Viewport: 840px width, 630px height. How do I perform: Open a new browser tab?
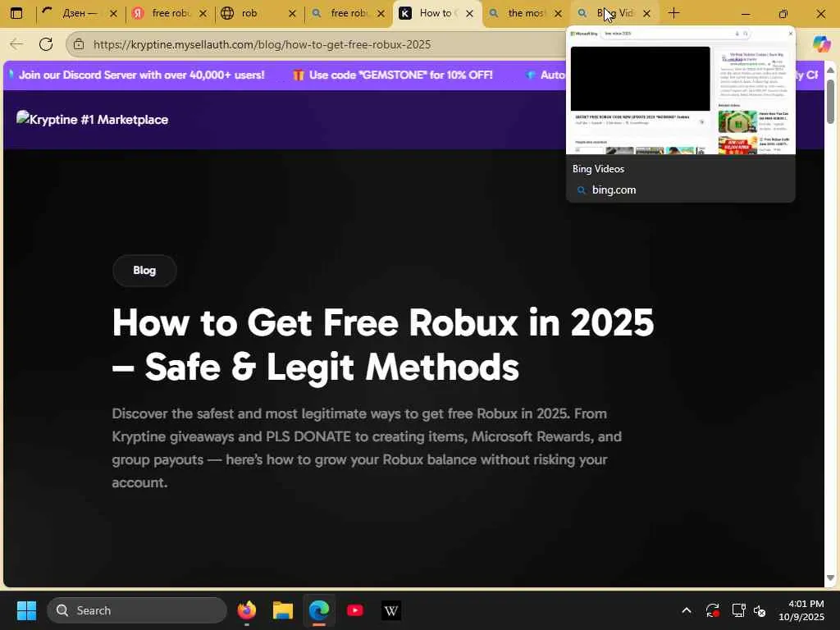674,13
